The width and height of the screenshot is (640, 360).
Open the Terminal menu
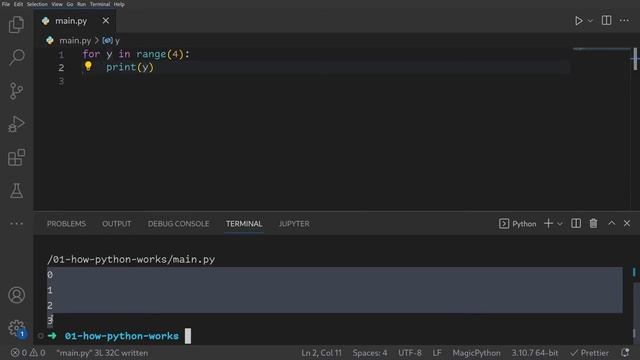coord(100,4)
